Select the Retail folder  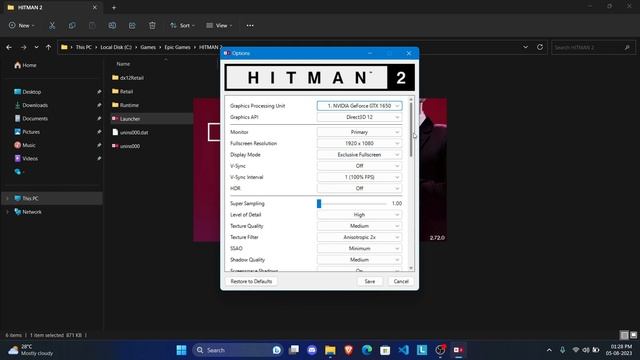point(126,91)
